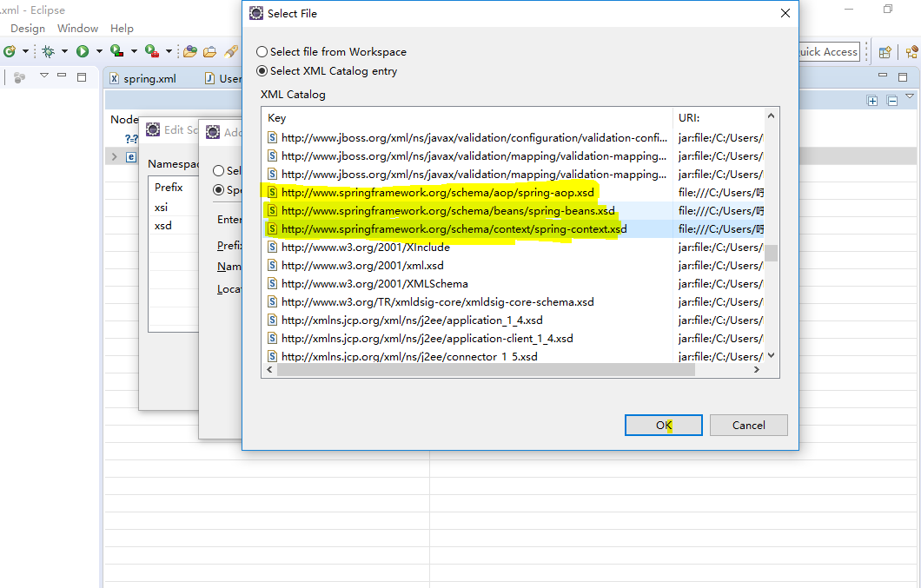The width and height of the screenshot is (921, 588).
Task: Open the Debug configurations dropdown arrow
Action: [x=64, y=52]
